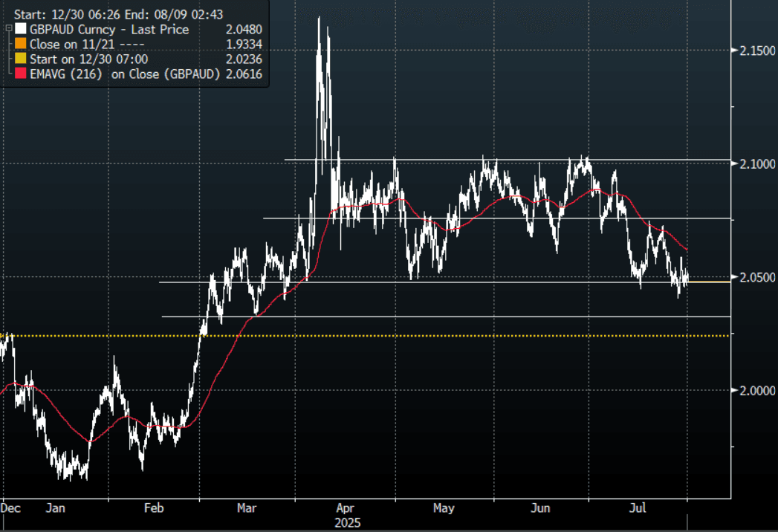The height and width of the screenshot is (532, 778).
Task: Select the 'Close on 11/21' legend label
Action: point(88,44)
